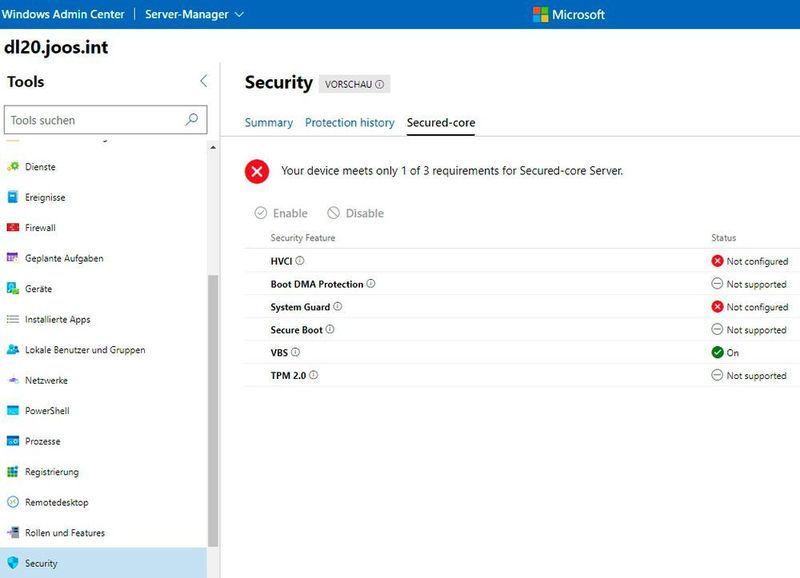Select the System Guard row
800x578 pixels.
[522, 307]
